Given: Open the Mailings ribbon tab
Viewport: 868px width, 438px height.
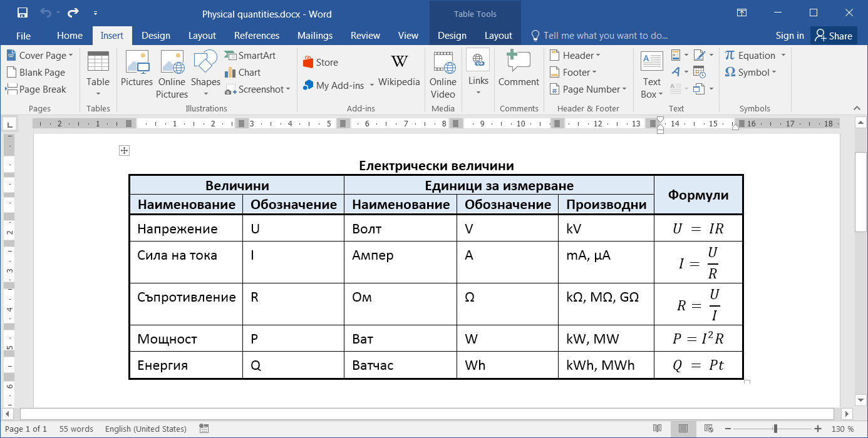Looking at the screenshot, I should click(315, 36).
